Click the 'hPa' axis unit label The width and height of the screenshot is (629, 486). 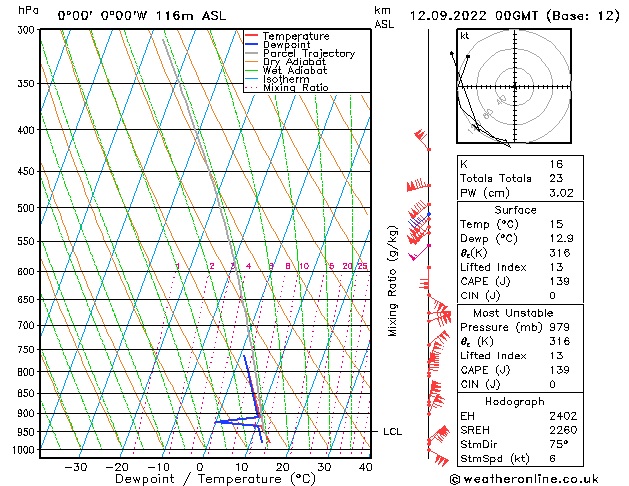tap(28, 10)
